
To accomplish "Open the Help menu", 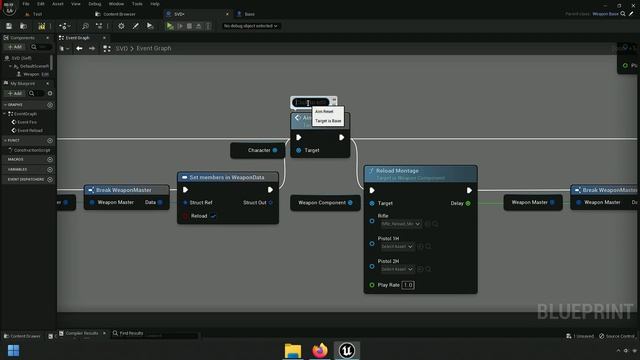I will click(155, 4).
